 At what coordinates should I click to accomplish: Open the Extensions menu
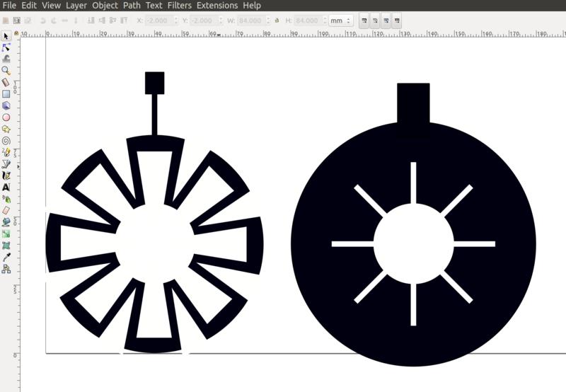click(x=217, y=6)
